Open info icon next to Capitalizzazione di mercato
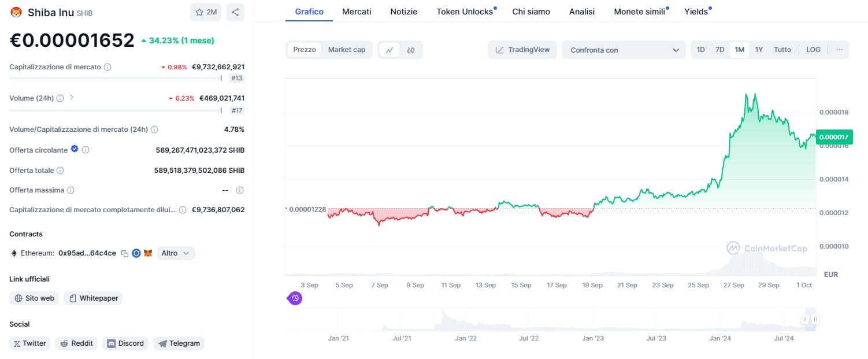The image size is (868, 359). tap(107, 67)
